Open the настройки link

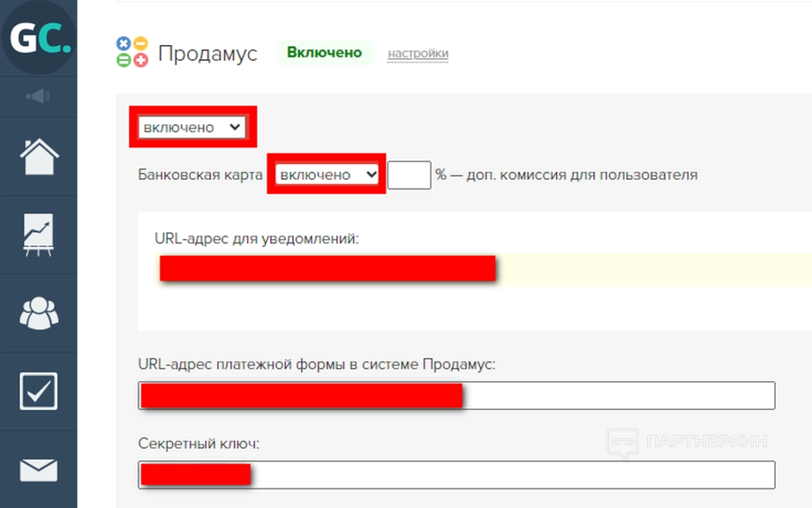(417, 53)
